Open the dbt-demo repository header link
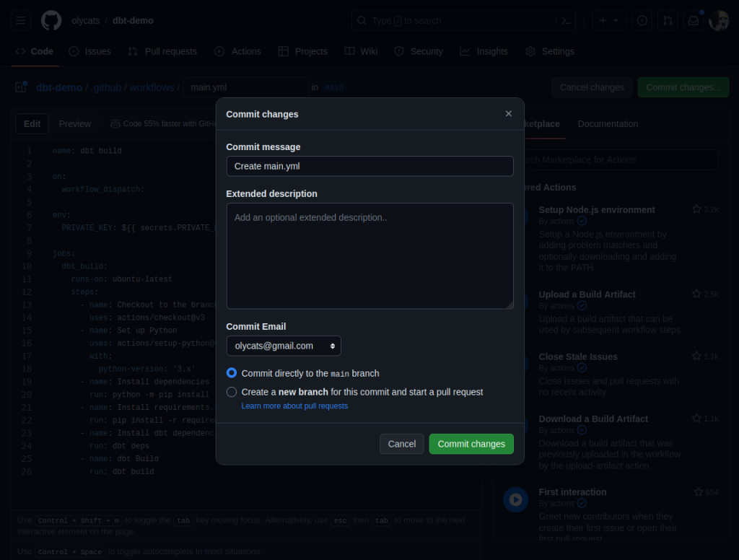 tap(133, 21)
